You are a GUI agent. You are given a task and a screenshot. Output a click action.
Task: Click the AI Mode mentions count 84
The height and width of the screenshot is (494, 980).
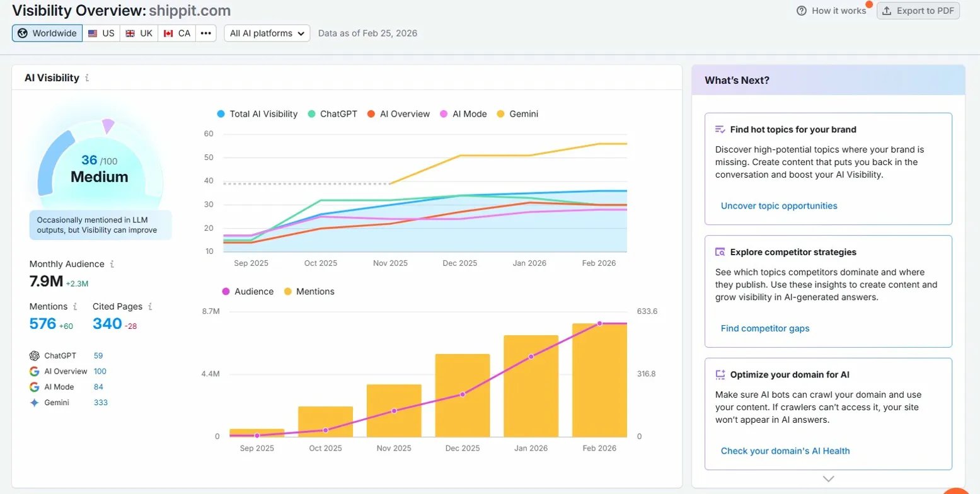pyautogui.click(x=98, y=387)
